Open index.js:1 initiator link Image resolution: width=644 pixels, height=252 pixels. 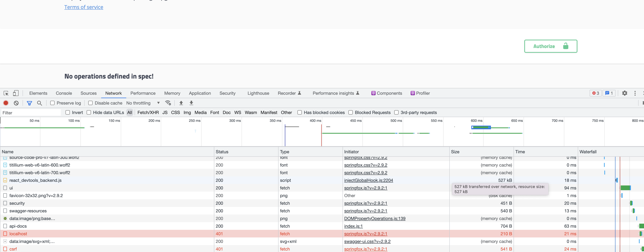(353, 226)
